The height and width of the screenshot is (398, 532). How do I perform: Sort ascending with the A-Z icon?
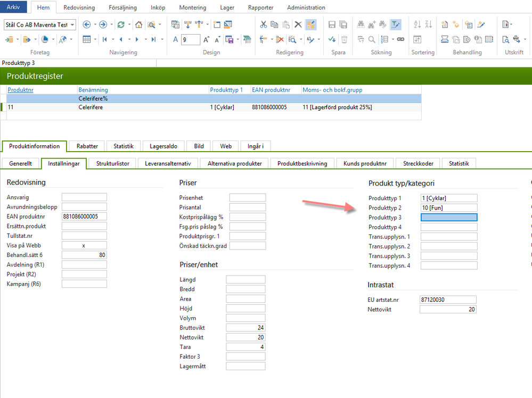click(417, 24)
